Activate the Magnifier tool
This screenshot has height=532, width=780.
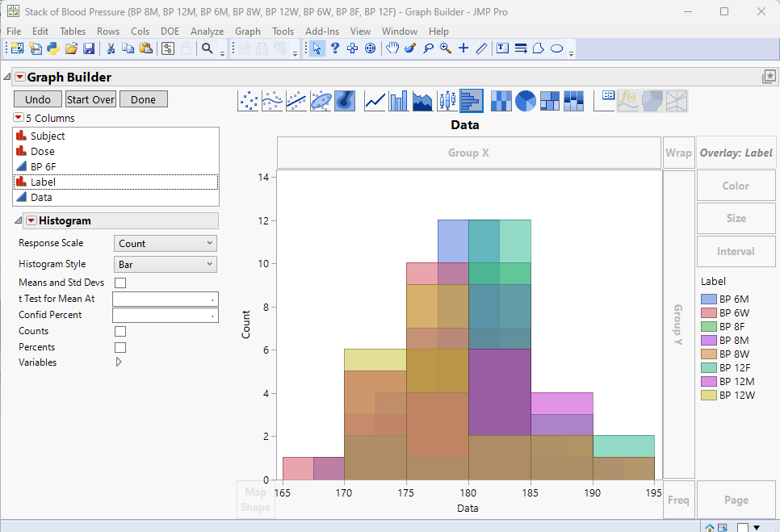tap(446, 48)
